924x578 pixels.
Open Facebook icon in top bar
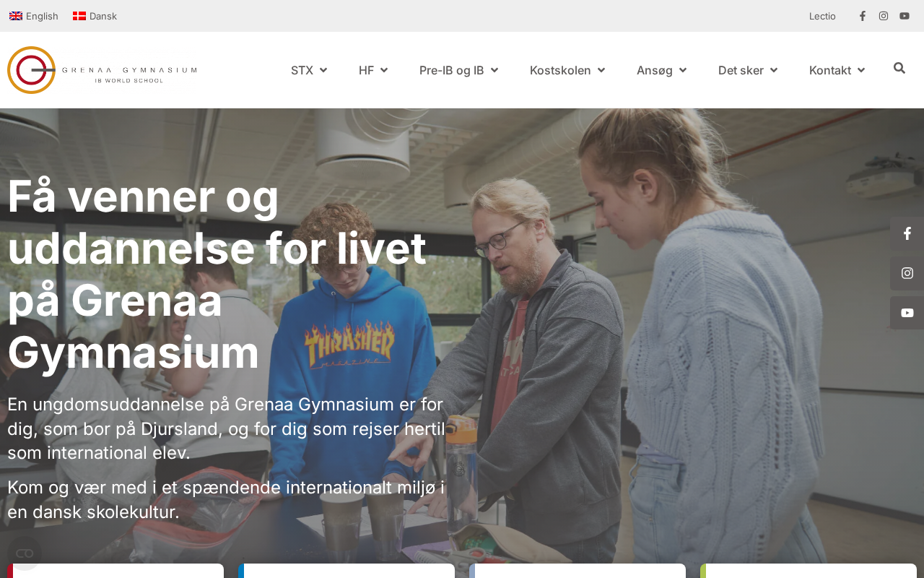[862, 16]
